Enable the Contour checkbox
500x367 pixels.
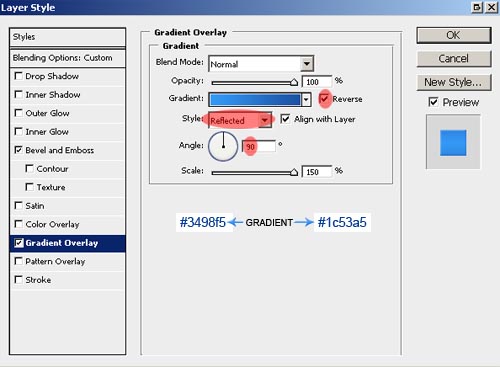coord(30,169)
